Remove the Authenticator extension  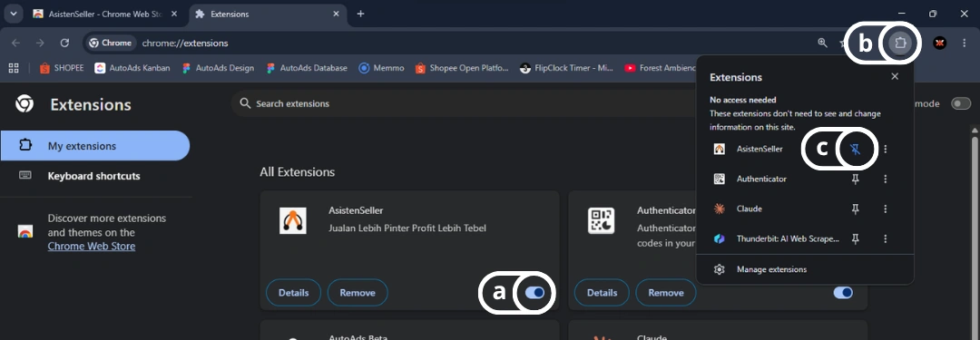click(666, 293)
